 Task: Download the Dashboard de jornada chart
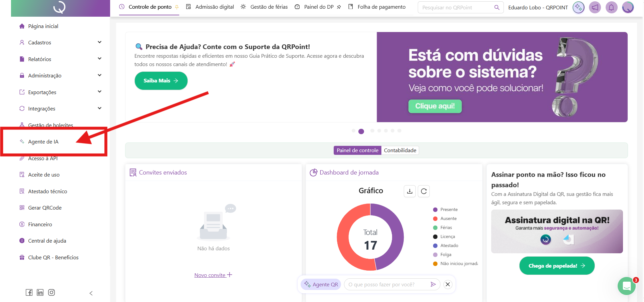click(x=410, y=191)
